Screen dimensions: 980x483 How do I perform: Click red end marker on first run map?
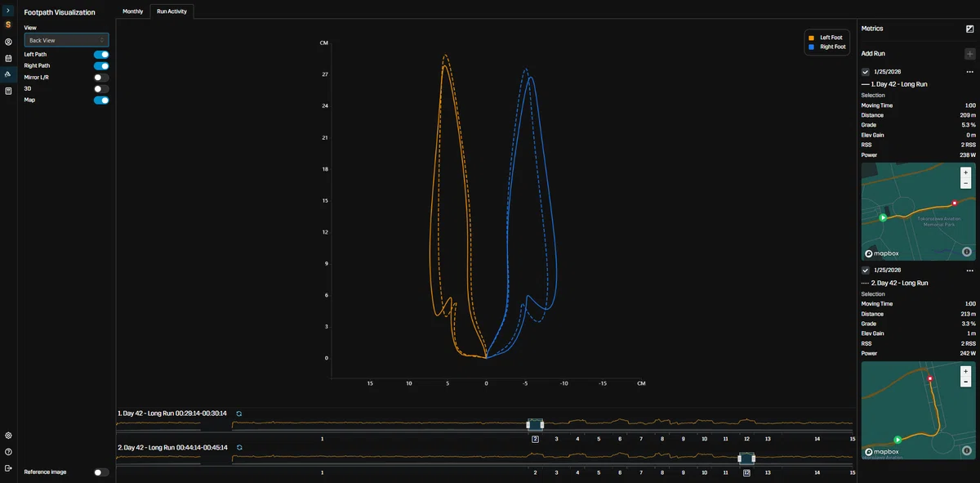954,203
